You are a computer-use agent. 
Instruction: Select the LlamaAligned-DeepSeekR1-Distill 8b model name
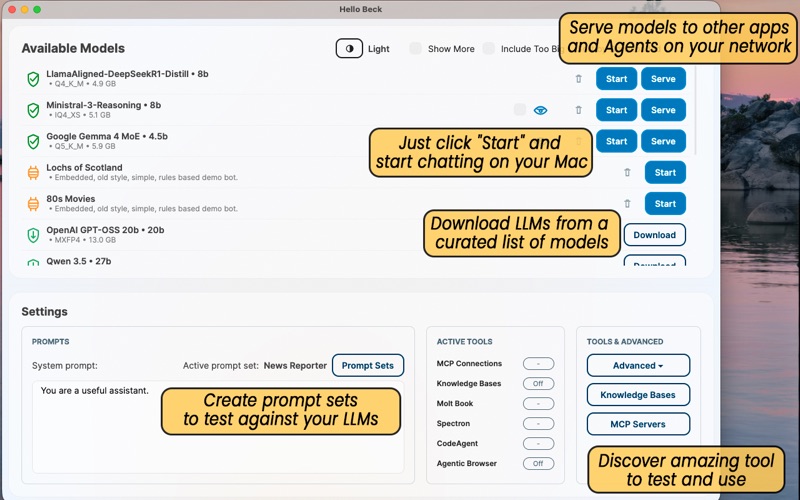(x=127, y=74)
